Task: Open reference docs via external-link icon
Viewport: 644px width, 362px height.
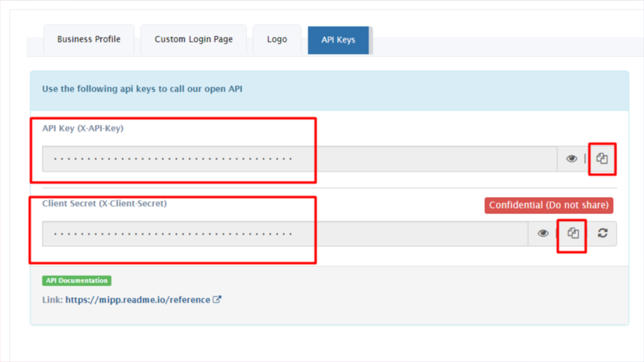Action: (217, 299)
